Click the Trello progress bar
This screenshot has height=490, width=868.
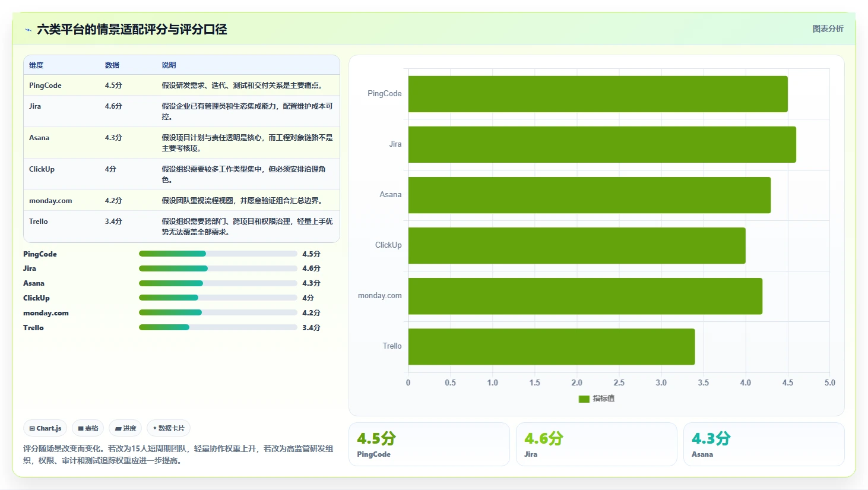[x=218, y=327]
